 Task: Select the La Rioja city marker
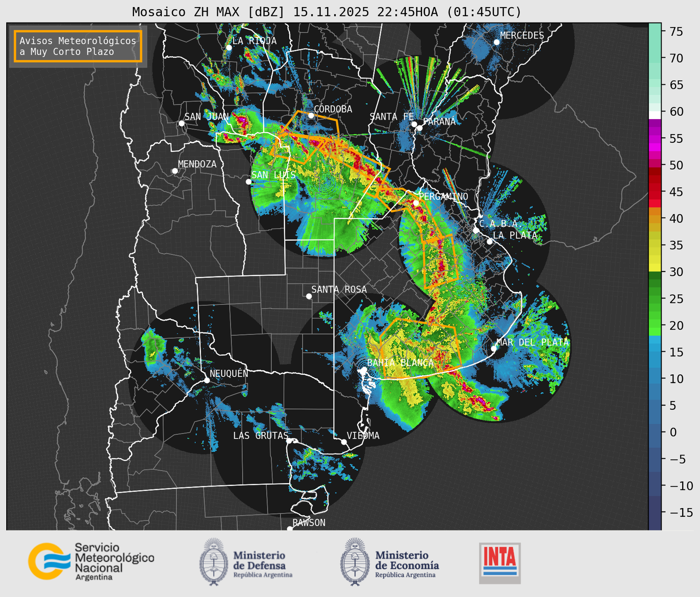[x=229, y=48]
